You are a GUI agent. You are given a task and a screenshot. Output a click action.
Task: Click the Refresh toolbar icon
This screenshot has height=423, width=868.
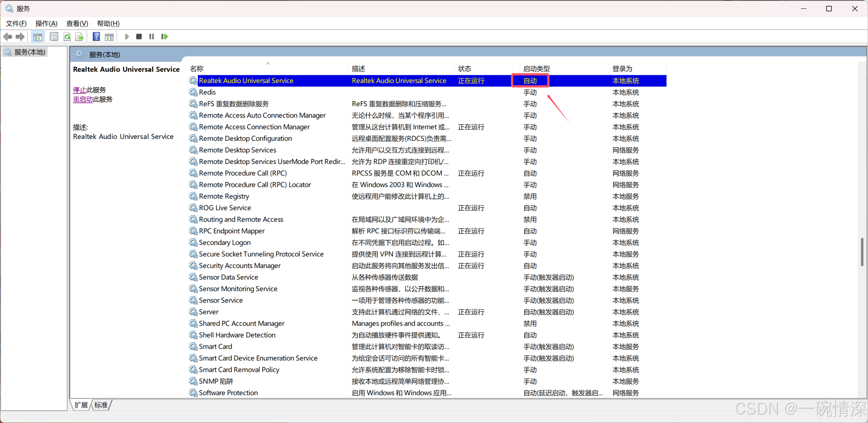(67, 37)
